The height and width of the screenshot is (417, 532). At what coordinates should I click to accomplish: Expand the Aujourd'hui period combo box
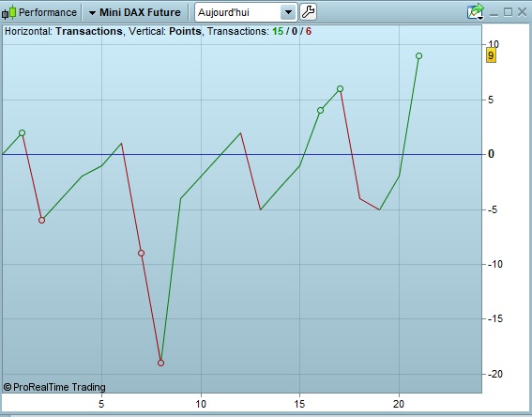click(288, 12)
